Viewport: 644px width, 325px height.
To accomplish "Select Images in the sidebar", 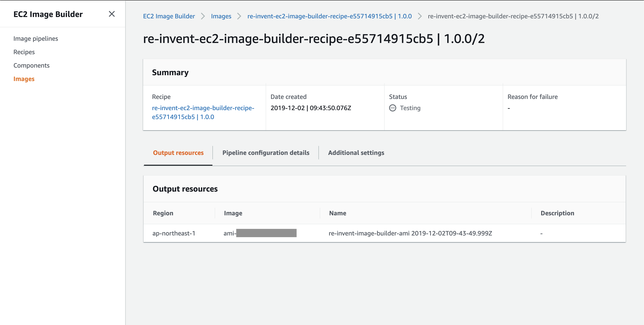I will [x=24, y=79].
